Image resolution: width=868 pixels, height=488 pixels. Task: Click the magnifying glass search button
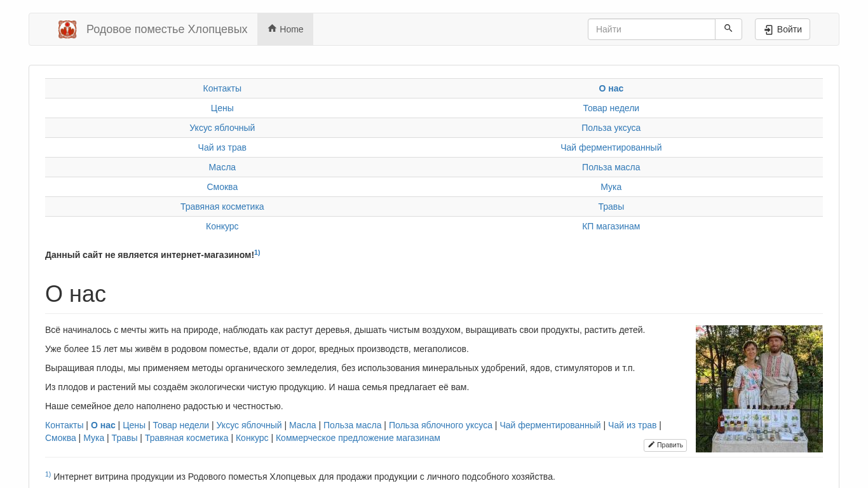click(728, 29)
